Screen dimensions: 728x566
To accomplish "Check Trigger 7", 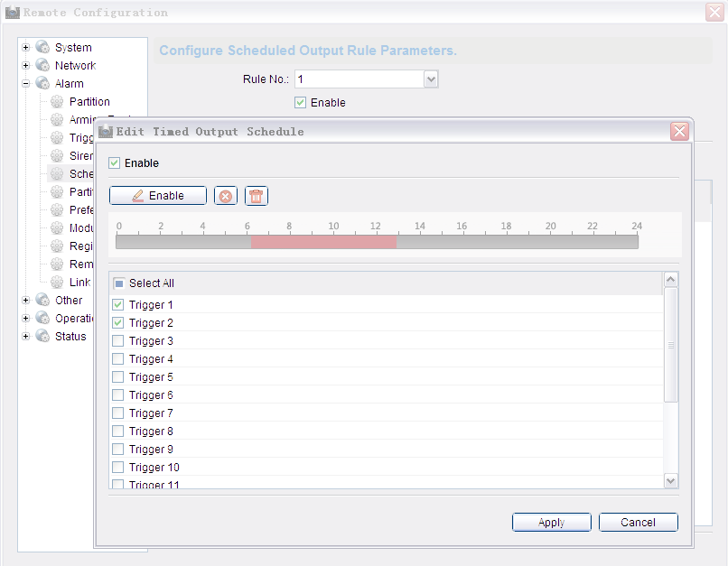I will click(118, 413).
